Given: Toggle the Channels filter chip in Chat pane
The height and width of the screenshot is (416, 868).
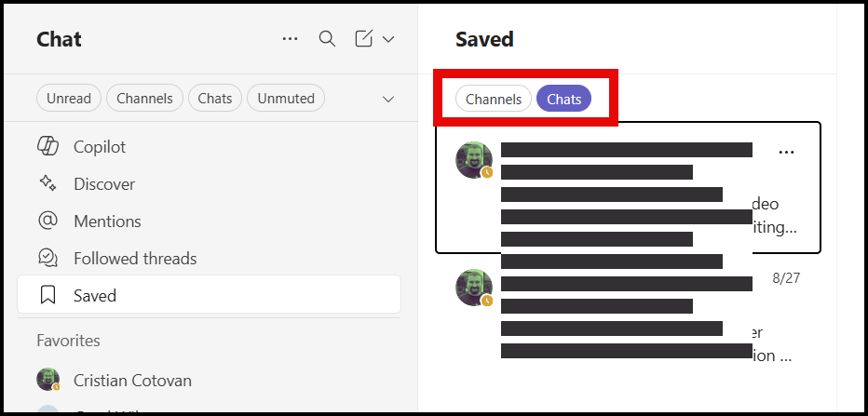Looking at the screenshot, I should click(145, 98).
